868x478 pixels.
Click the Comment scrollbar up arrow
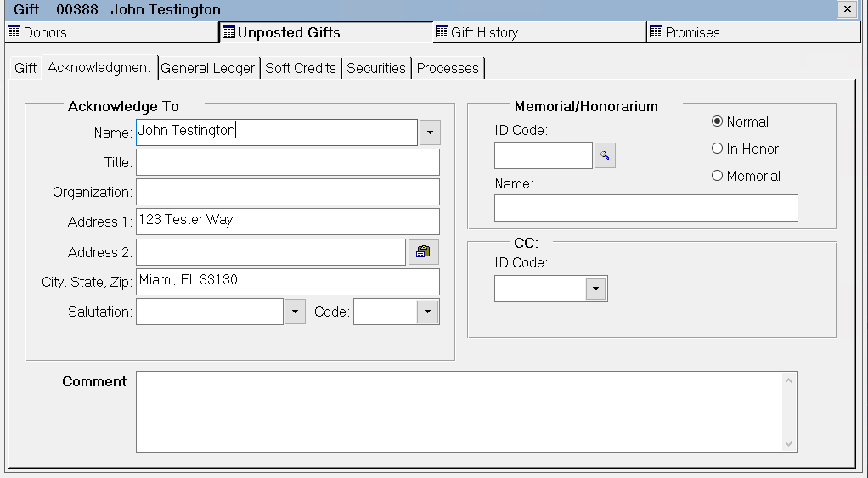(789, 380)
